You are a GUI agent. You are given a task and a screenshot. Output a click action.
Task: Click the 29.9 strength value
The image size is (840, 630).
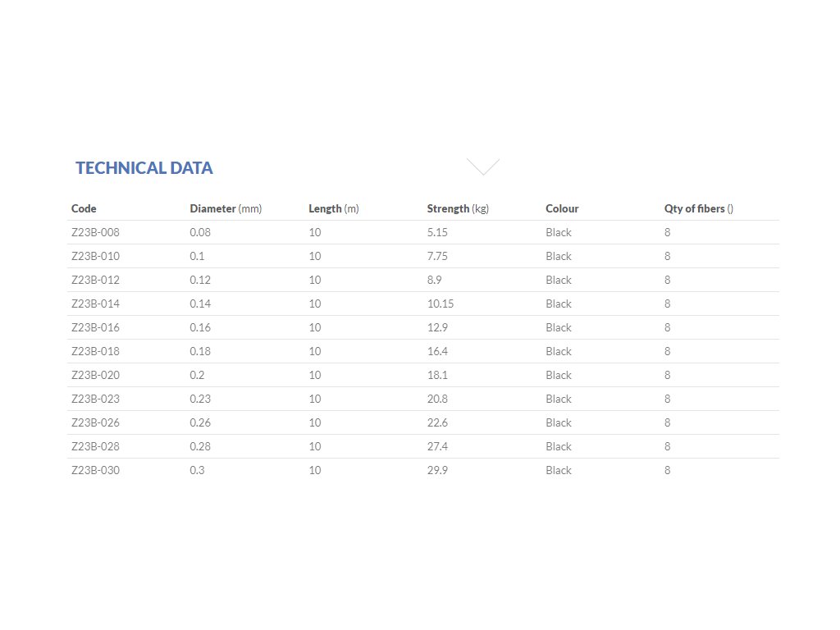click(x=437, y=470)
